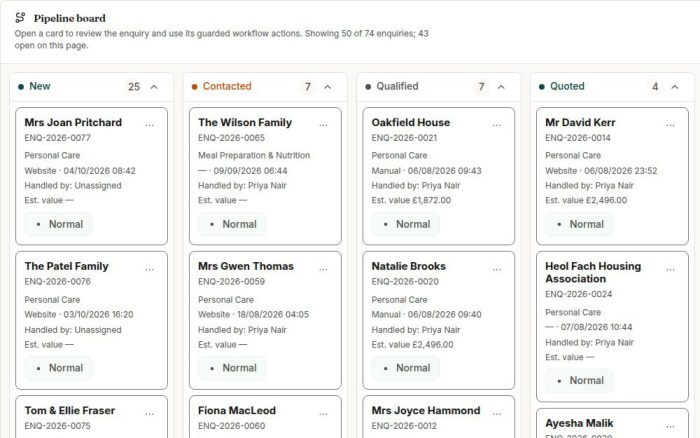Click the Normal priority badge on David Kerr card

point(579,224)
